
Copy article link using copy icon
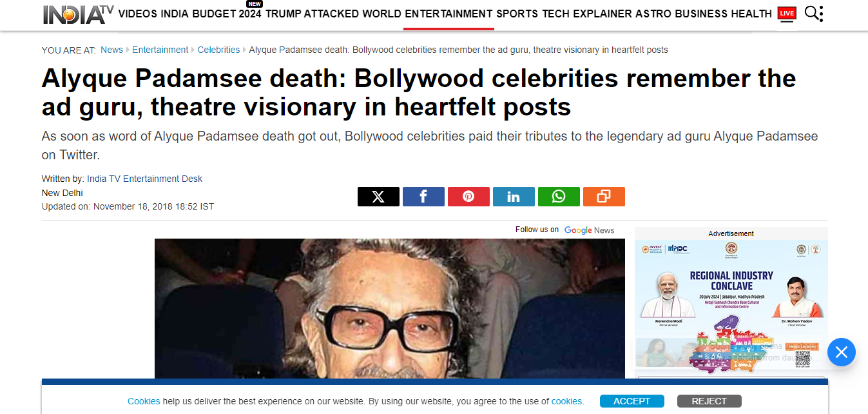604,197
